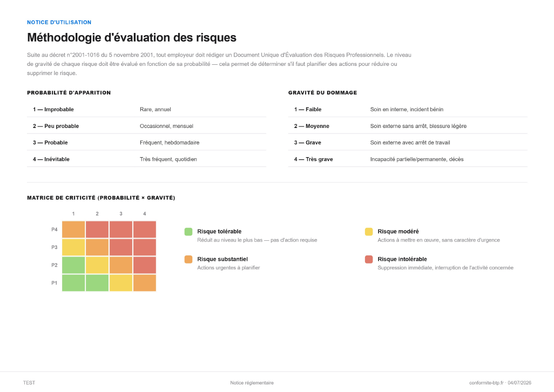
Task: Click the '2 — Moyenne' severity row
Action: coord(408,126)
